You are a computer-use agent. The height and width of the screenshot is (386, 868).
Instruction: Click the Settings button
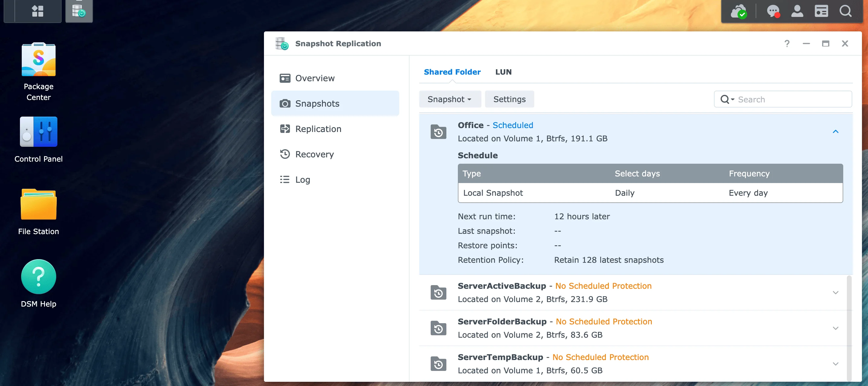coord(509,99)
